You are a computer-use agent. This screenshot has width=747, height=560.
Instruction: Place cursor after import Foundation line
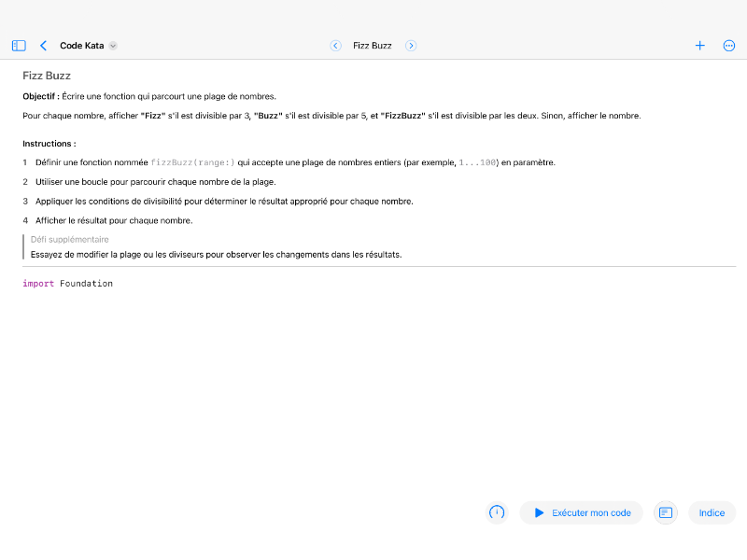pos(114,283)
